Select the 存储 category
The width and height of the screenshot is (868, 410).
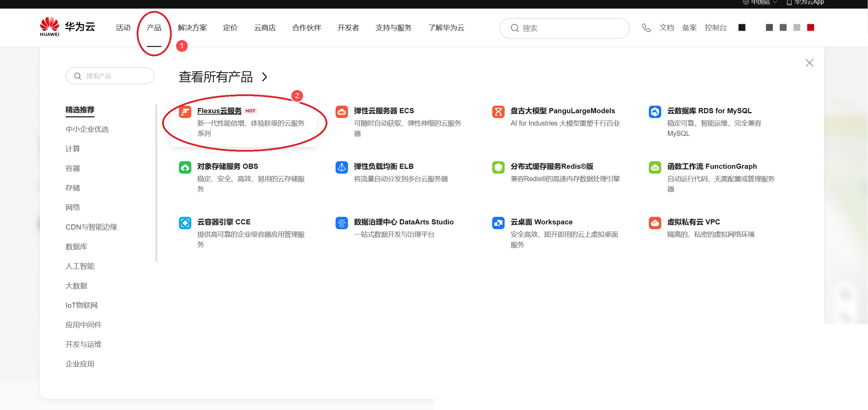point(73,188)
